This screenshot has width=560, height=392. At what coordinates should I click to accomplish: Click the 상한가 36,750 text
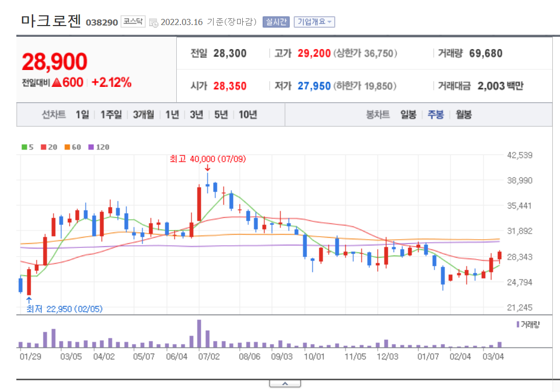click(365, 54)
